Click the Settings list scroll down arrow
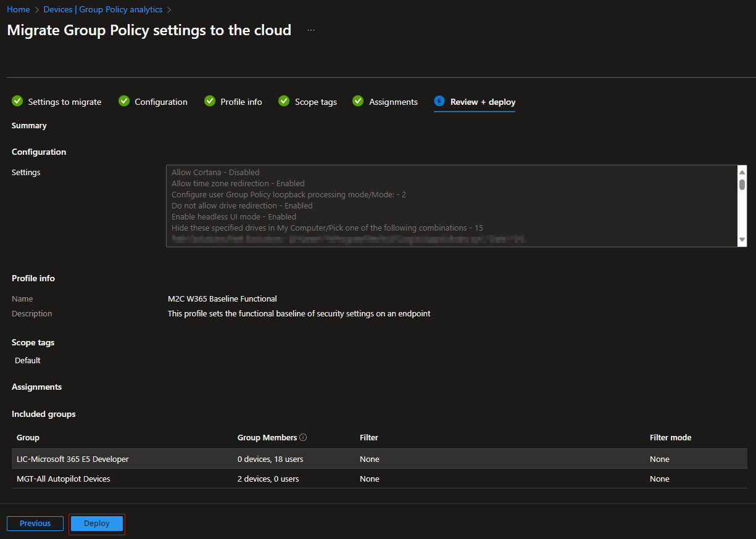 (x=742, y=240)
